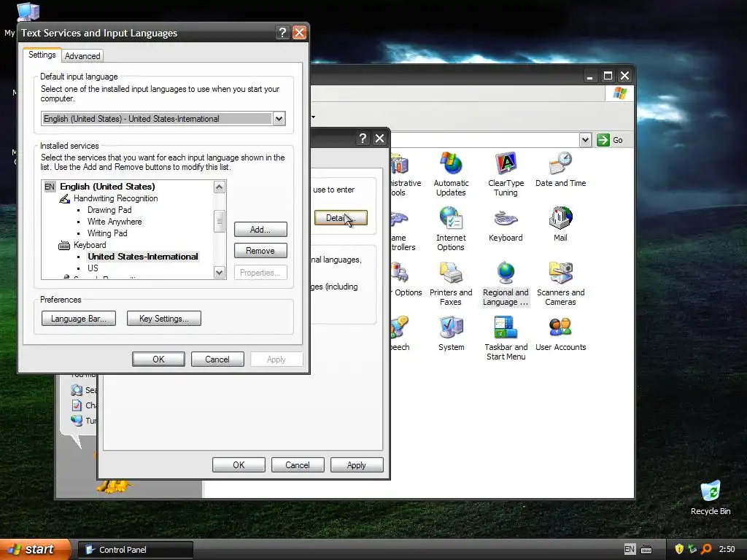Open System control panel icon
The image size is (747, 560).
(x=451, y=333)
